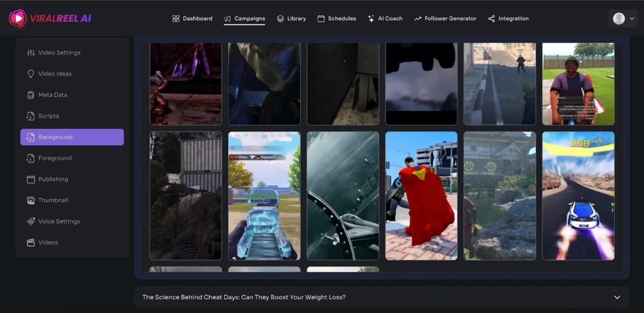
Task: Click the Schedules calendar icon
Action: tap(321, 18)
